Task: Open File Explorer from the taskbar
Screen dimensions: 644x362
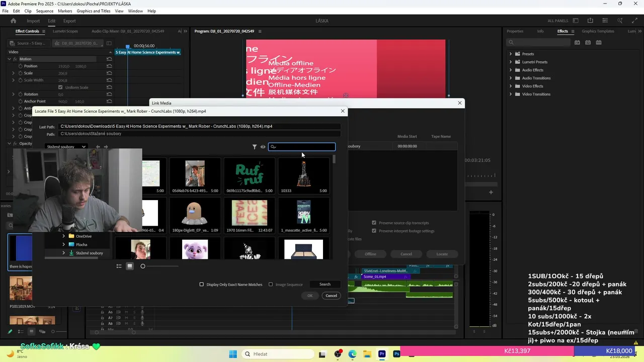Action: click(367, 354)
